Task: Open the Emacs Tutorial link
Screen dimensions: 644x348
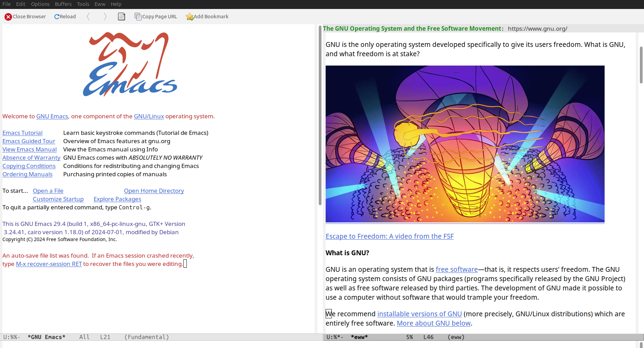Action: (22, 133)
